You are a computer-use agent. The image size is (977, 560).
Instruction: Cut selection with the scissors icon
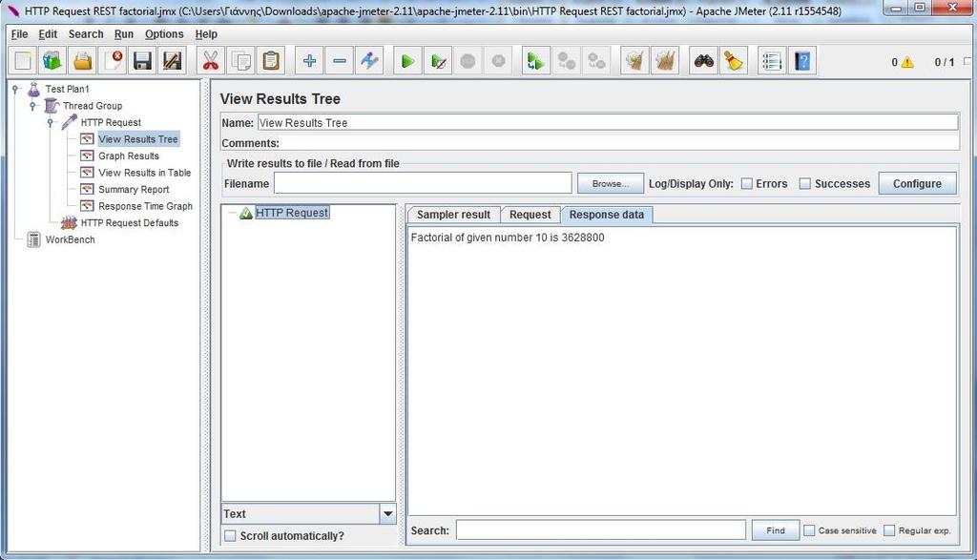[x=211, y=61]
